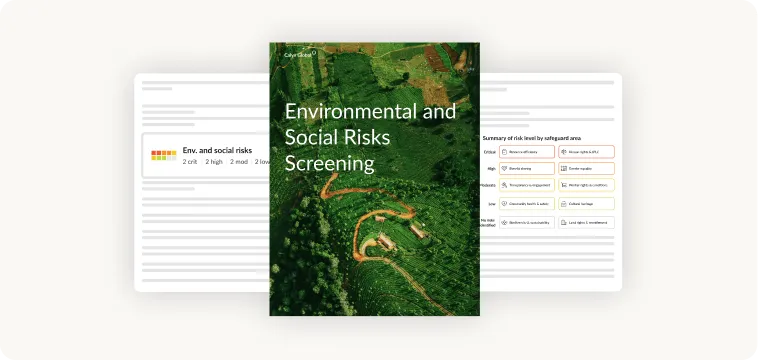Select the '2 high' count

pos(214,162)
